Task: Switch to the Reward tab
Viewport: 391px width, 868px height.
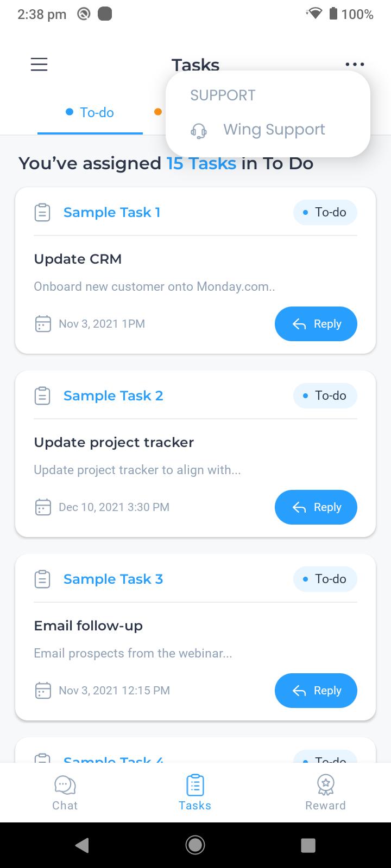Action: pyautogui.click(x=325, y=793)
